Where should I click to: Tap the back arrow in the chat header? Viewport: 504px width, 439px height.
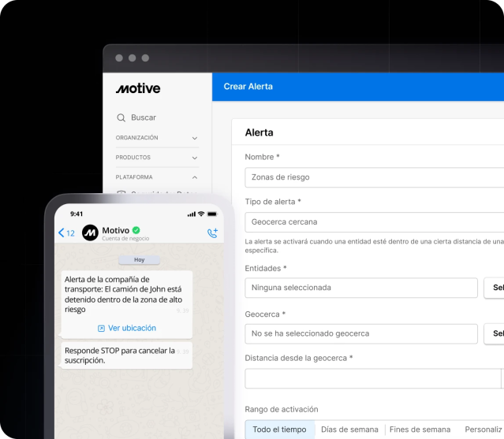pyautogui.click(x=62, y=233)
